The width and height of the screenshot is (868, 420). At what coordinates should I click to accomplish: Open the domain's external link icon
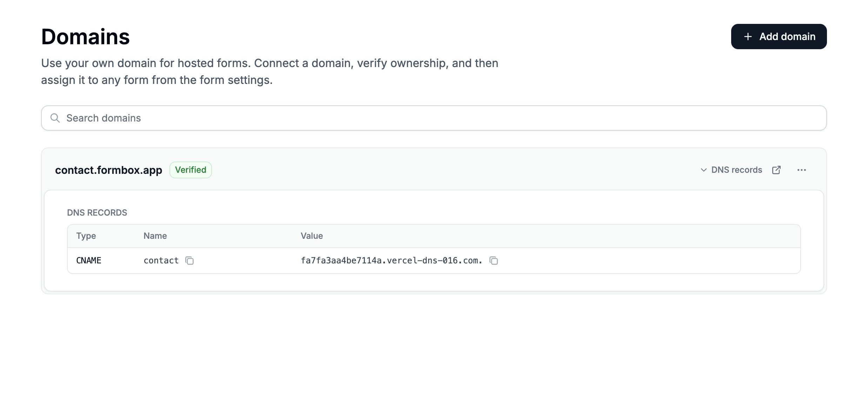(x=776, y=170)
